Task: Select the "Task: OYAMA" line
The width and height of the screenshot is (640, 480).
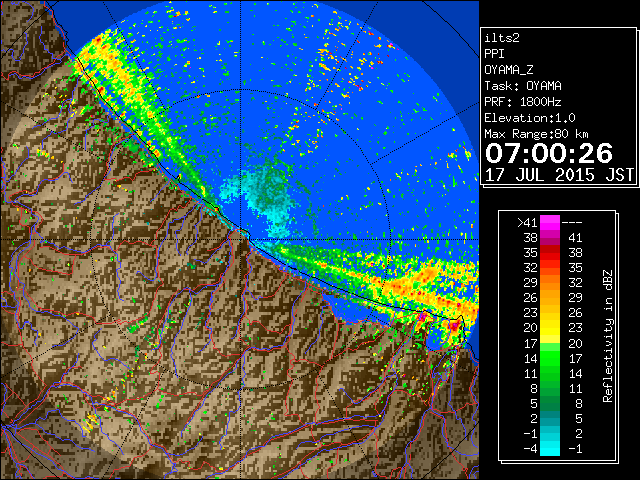Action: [523, 86]
